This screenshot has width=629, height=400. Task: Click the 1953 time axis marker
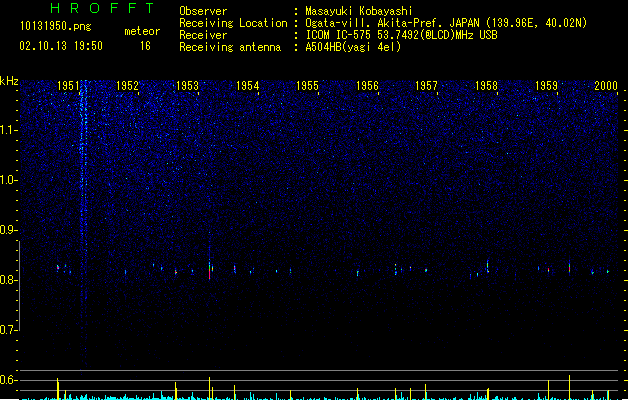coord(187,86)
